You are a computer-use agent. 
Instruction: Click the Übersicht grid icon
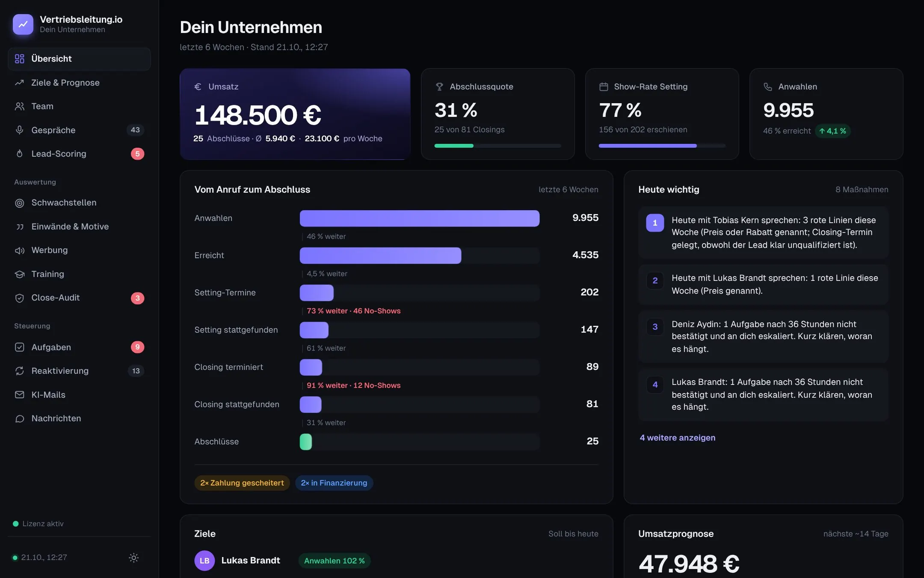(20, 59)
